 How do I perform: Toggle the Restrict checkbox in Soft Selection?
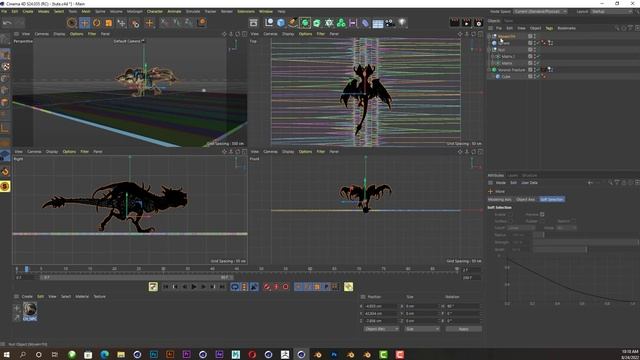(x=573, y=221)
